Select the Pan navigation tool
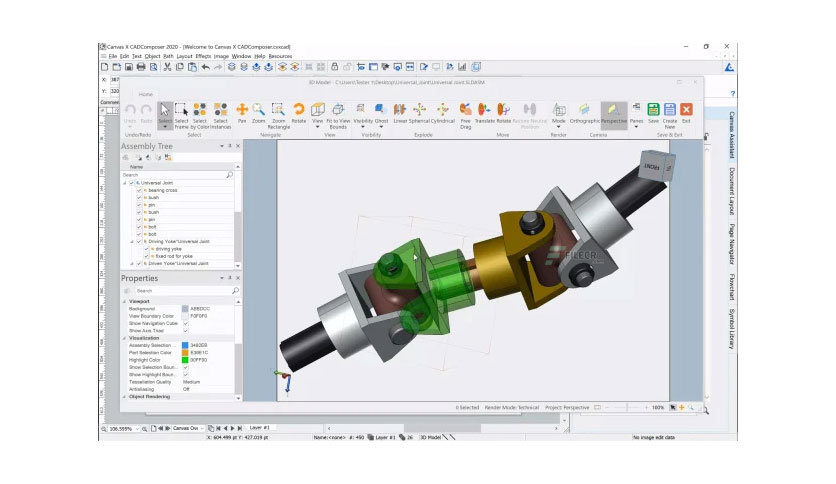The height and width of the screenshot is (484, 836). [242, 113]
